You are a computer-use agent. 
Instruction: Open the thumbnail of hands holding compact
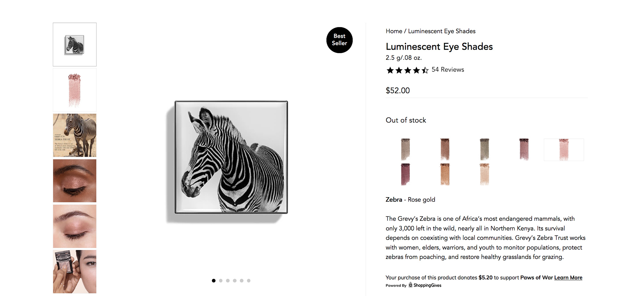click(x=75, y=272)
